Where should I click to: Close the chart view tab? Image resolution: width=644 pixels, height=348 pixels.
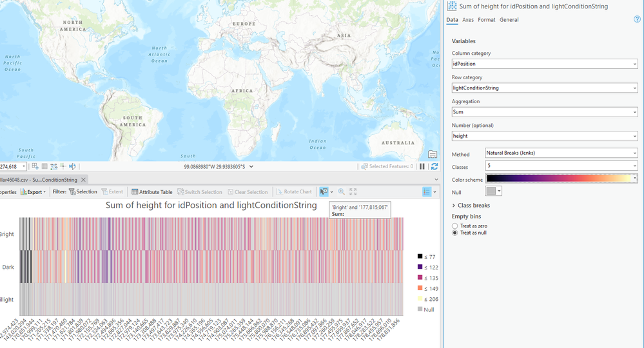click(83, 180)
